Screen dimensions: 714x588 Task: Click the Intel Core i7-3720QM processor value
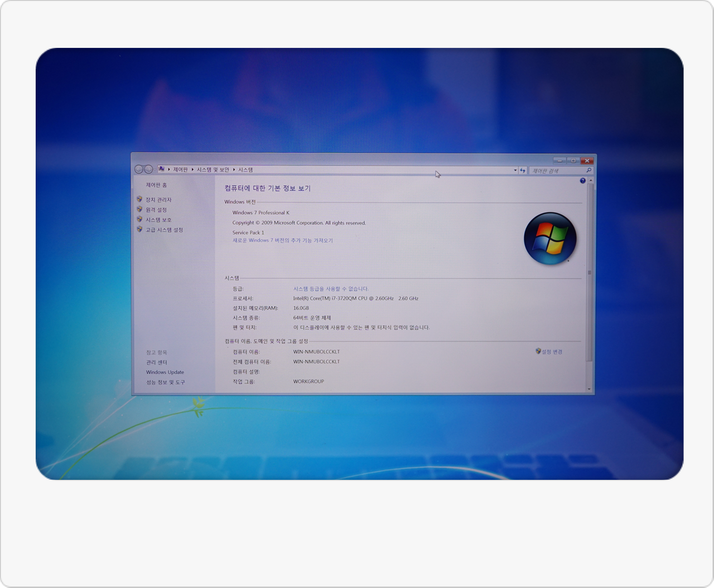click(x=356, y=298)
